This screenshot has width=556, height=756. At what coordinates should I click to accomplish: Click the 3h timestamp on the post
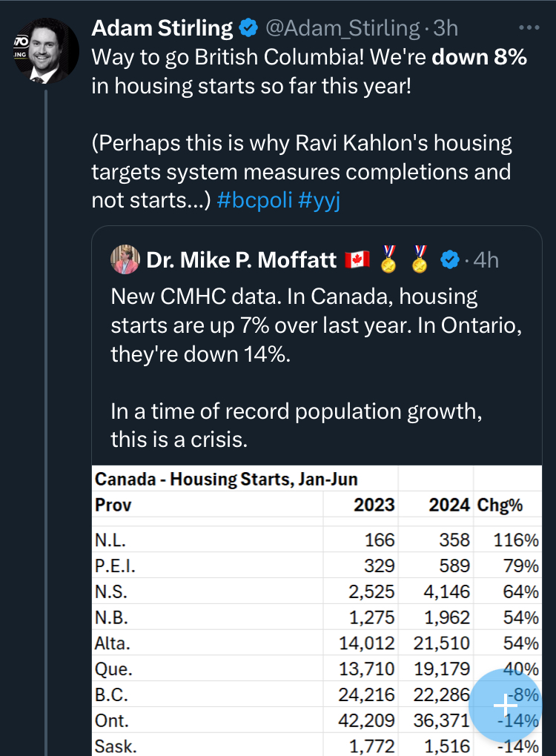445,28
